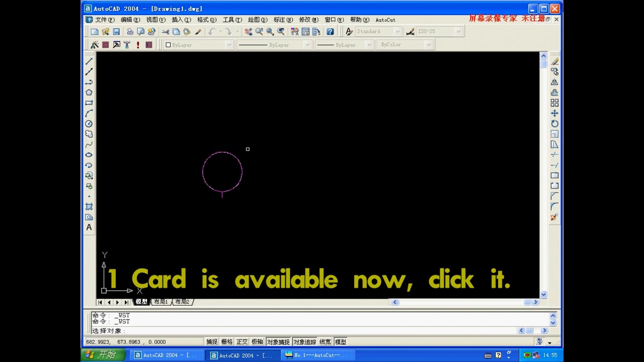
Task: Switch to the 布局1 layout tab
Action: [161, 302]
